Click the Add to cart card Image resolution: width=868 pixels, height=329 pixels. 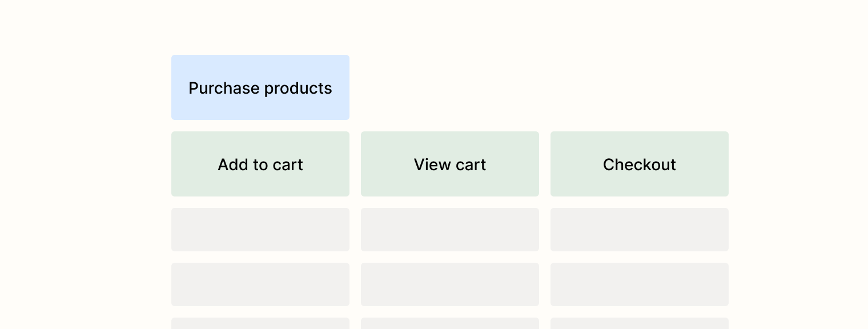pyautogui.click(x=260, y=164)
